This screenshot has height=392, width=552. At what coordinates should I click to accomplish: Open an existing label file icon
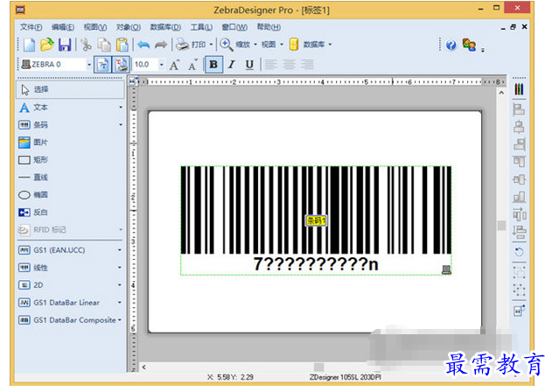coord(47,45)
